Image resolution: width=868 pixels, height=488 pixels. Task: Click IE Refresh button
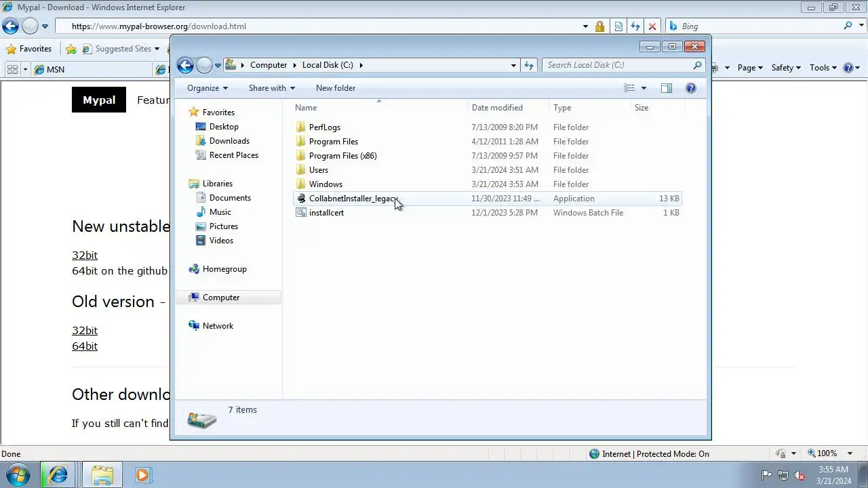[x=635, y=26]
